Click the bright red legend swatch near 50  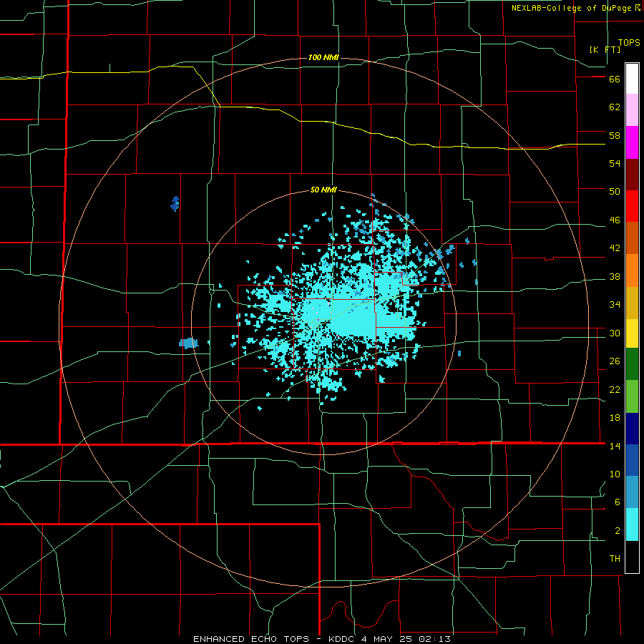coord(632,206)
